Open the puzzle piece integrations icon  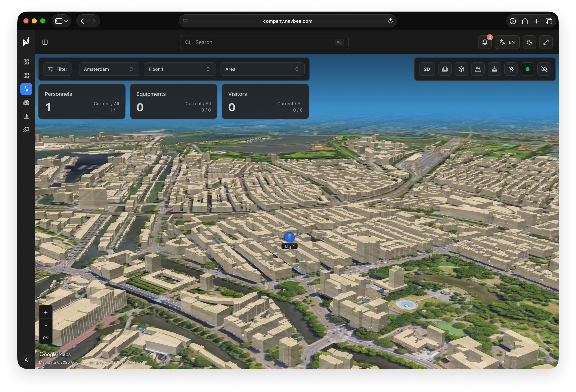[26, 130]
